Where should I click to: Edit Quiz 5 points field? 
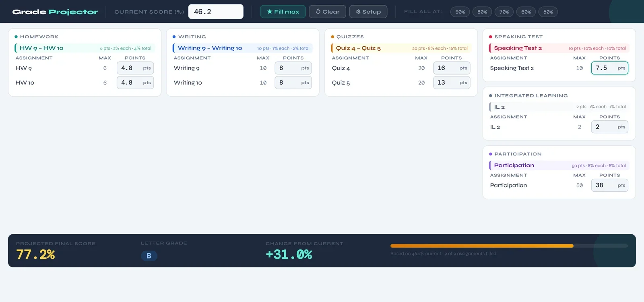tap(452, 83)
